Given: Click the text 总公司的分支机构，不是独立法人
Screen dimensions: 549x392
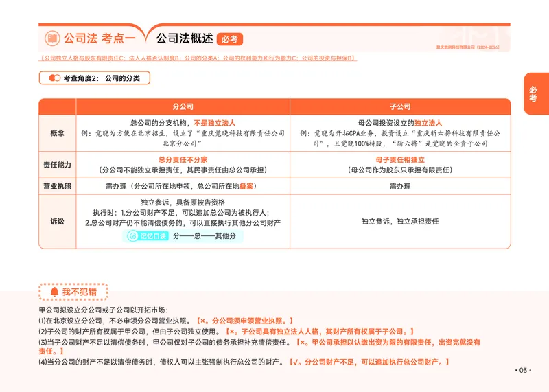Looking at the screenshot, I should 183,123.
